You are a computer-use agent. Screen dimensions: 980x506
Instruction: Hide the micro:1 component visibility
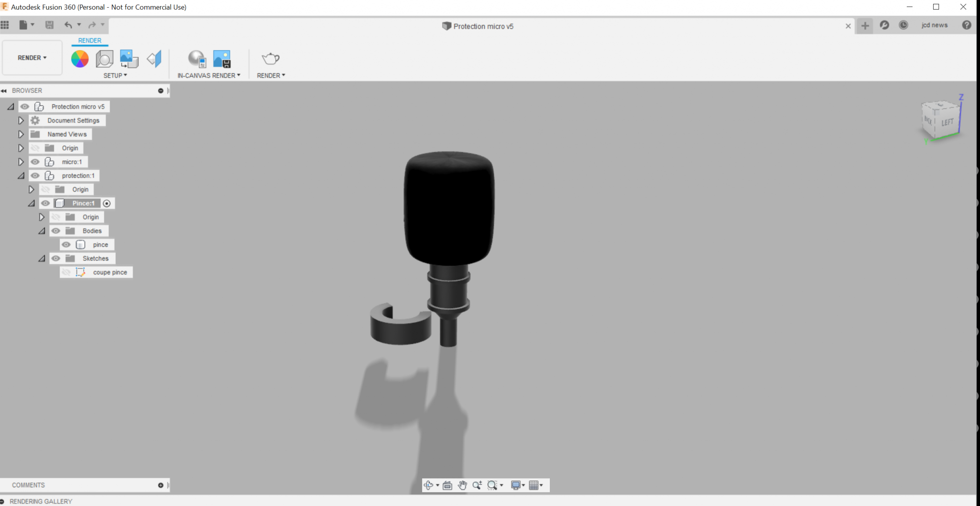pos(35,162)
